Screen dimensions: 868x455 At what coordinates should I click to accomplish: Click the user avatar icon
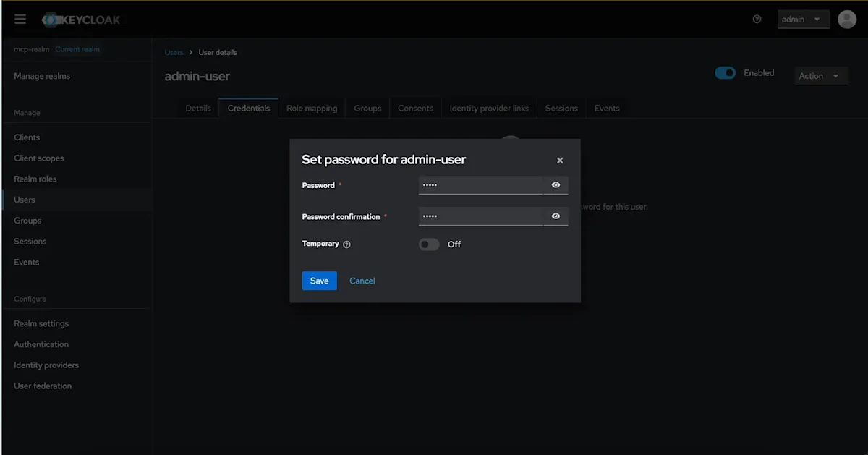(847, 20)
